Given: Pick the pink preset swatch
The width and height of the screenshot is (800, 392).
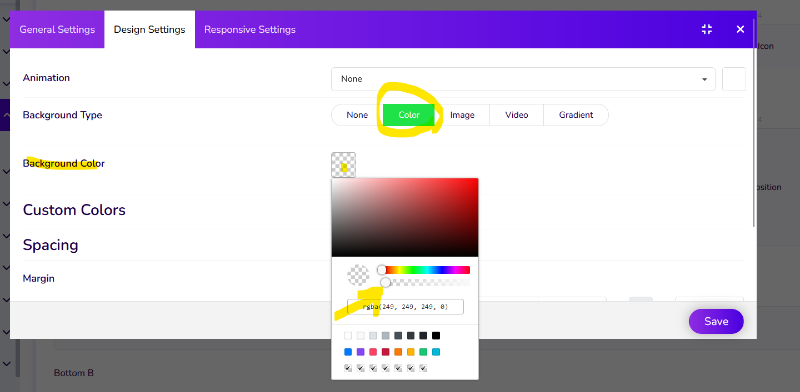Looking at the screenshot, I should click(x=373, y=352).
